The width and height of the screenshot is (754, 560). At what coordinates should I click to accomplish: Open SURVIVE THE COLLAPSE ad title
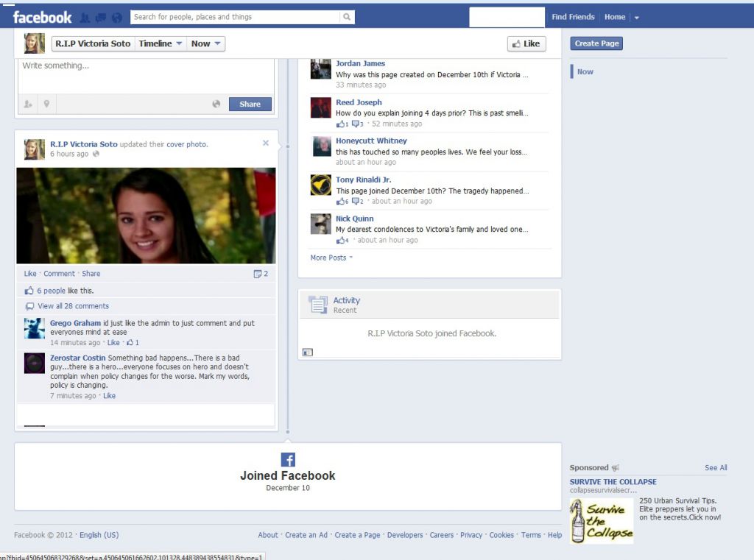pyautogui.click(x=613, y=482)
